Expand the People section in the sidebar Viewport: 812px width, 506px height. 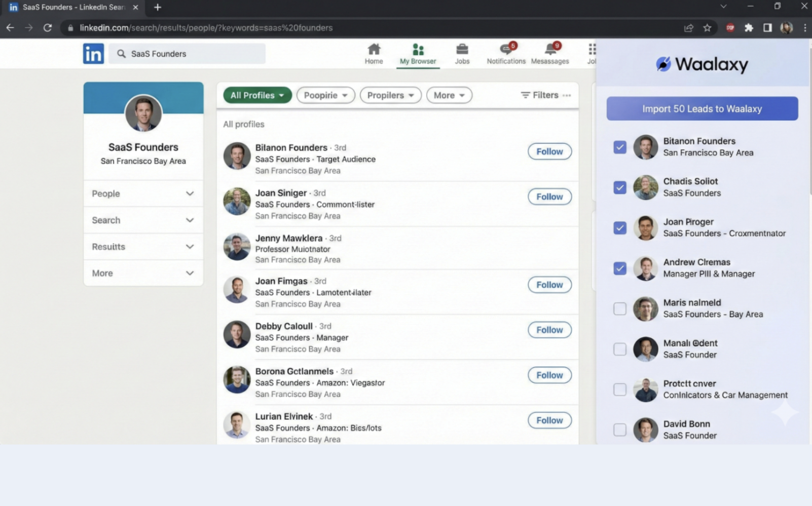coord(143,193)
